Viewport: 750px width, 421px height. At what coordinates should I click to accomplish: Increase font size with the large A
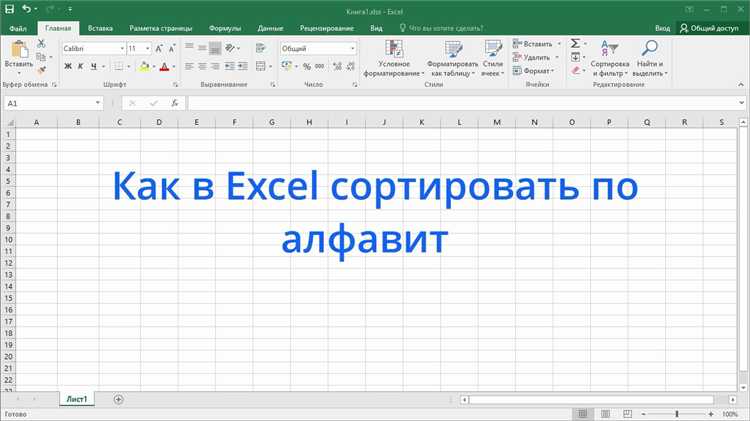[159, 48]
